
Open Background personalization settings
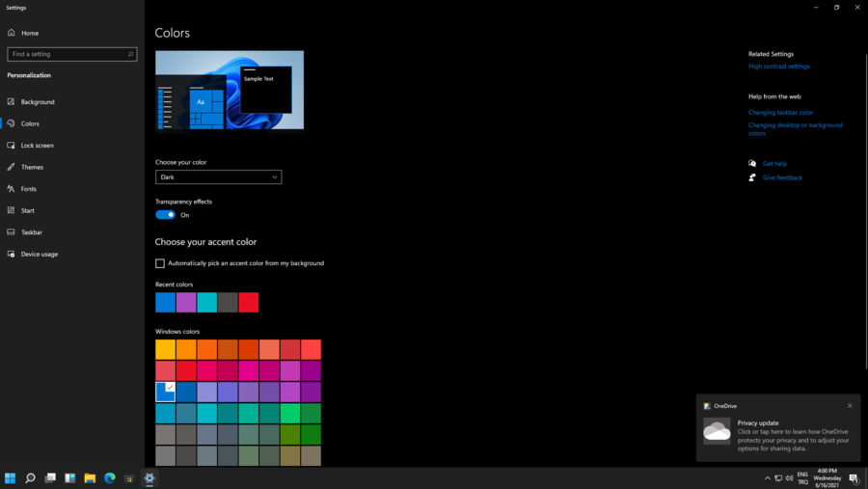(37, 102)
